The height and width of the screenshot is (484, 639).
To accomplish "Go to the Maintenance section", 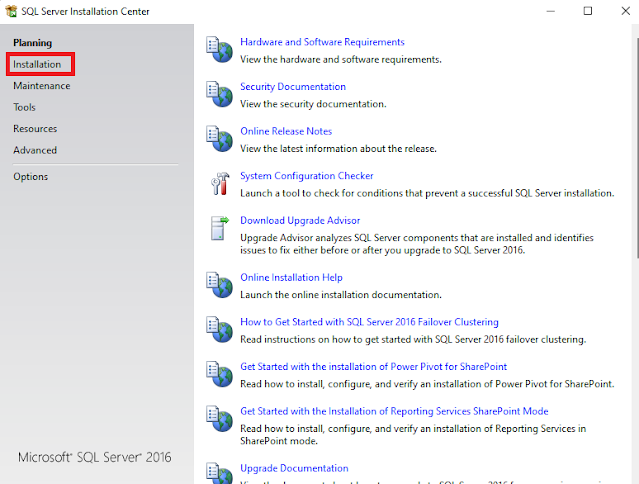I will click(x=42, y=86).
